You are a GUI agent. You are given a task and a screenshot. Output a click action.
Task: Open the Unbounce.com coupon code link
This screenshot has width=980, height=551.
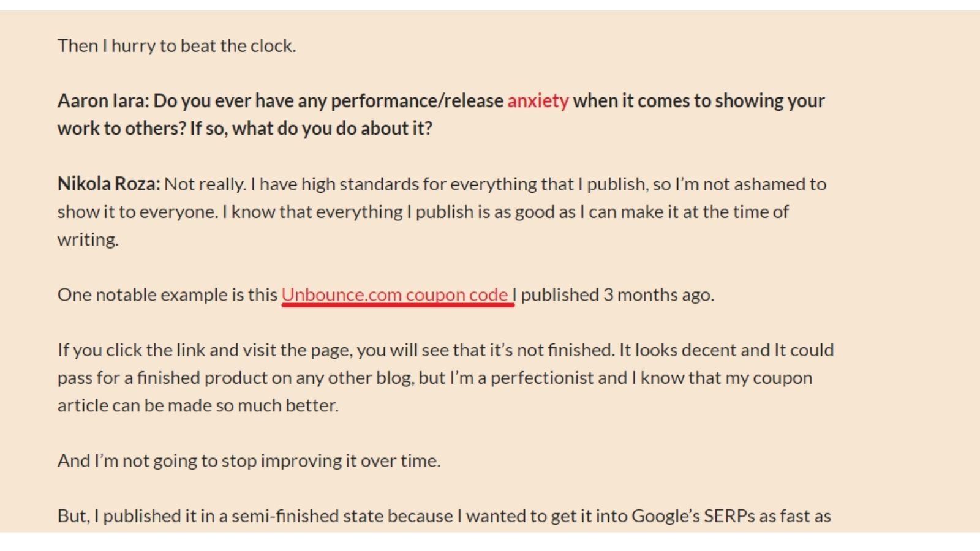395,295
